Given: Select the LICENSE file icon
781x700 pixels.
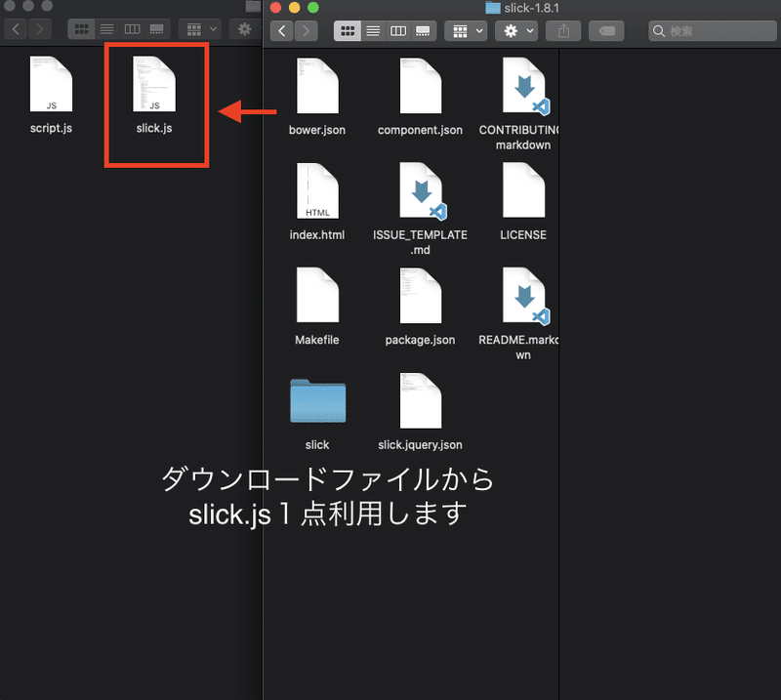Looking at the screenshot, I should click(x=523, y=190).
